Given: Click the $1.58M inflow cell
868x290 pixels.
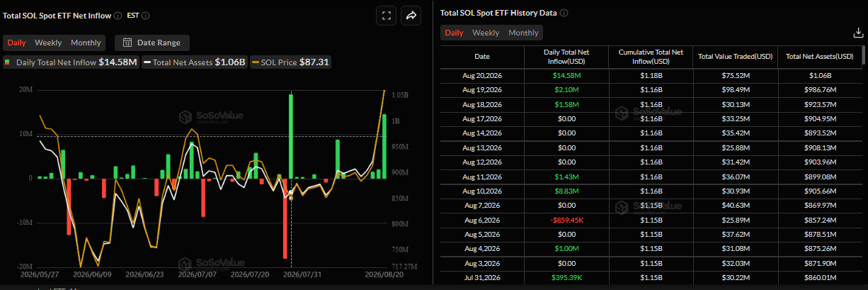Looking at the screenshot, I should (x=565, y=104).
